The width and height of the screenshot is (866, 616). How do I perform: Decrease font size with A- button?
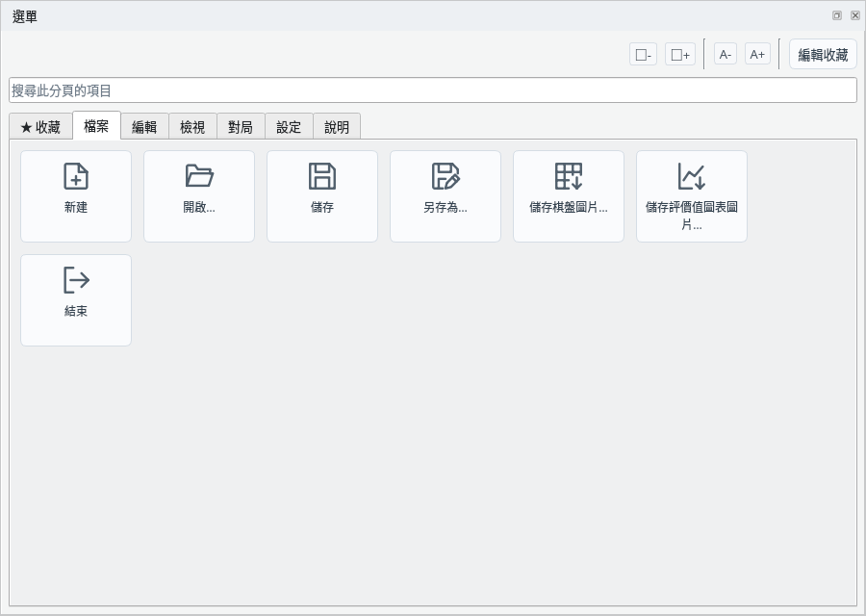[726, 55]
